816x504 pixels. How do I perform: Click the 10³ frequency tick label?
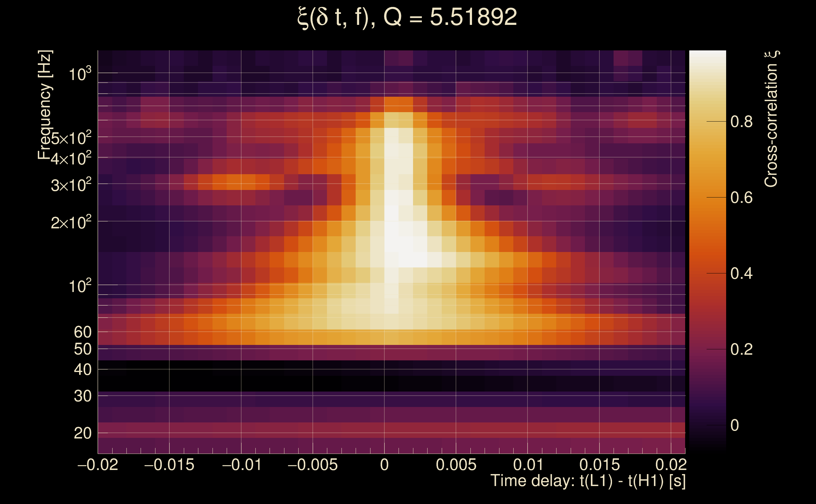80,74
